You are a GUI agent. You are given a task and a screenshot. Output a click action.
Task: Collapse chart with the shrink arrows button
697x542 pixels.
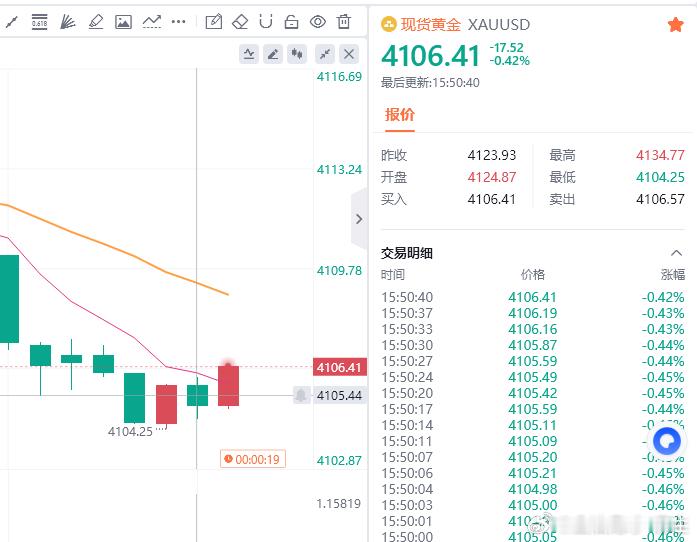click(x=325, y=54)
